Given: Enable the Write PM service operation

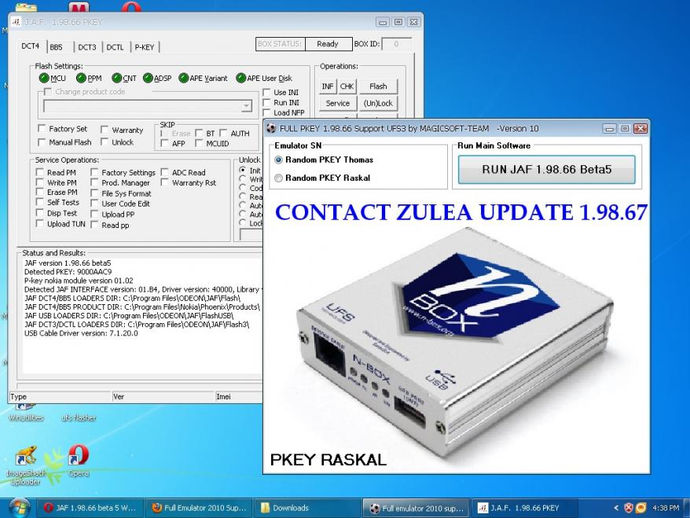Looking at the screenshot, I should 40,182.
